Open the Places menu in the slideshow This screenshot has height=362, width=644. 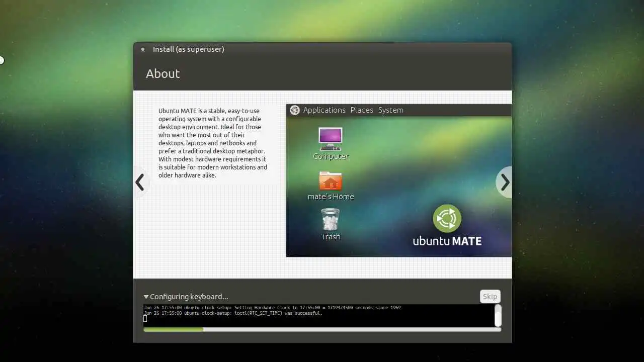[362, 110]
